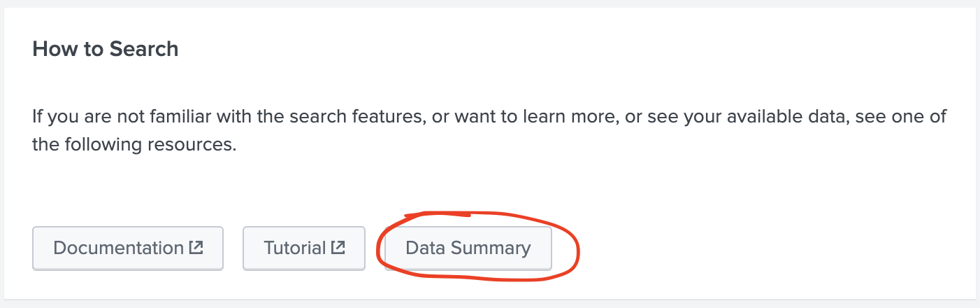
Task: Click the external-link icon on Documentation
Action: click(x=196, y=247)
